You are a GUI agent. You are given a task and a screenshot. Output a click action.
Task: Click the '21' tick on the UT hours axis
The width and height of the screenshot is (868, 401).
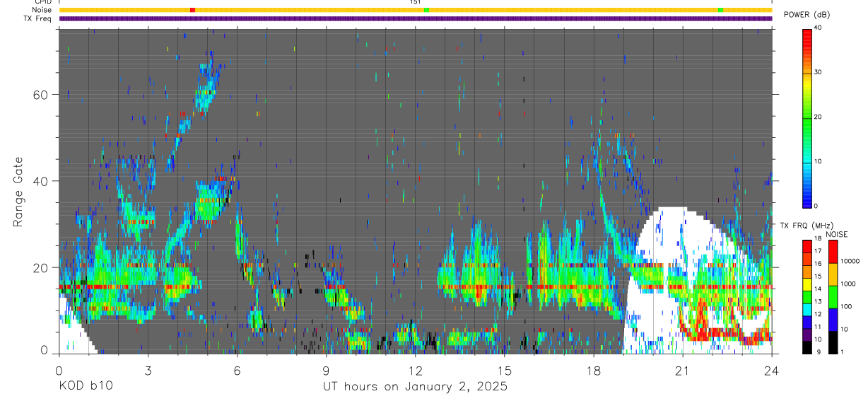click(683, 369)
